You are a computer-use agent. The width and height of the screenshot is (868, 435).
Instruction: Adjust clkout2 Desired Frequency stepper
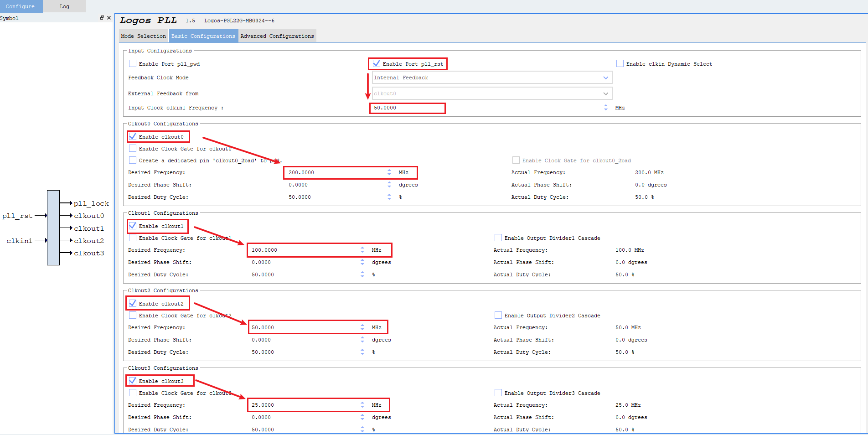tap(362, 327)
